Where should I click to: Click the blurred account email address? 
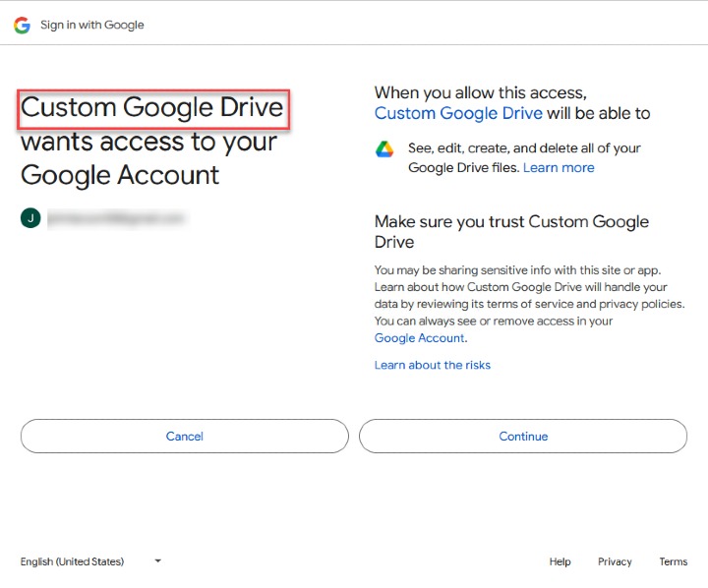[x=117, y=218]
